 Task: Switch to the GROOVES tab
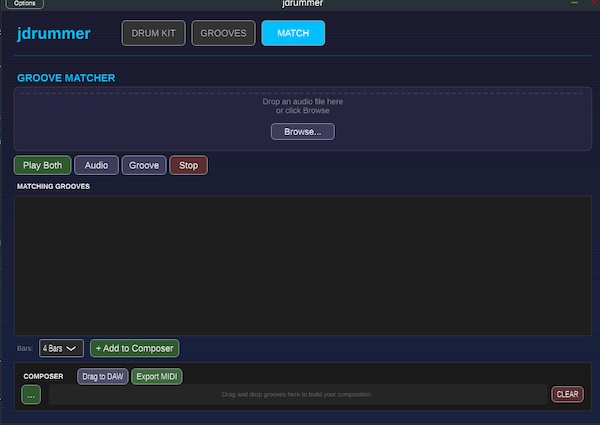(x=223, y=33)
